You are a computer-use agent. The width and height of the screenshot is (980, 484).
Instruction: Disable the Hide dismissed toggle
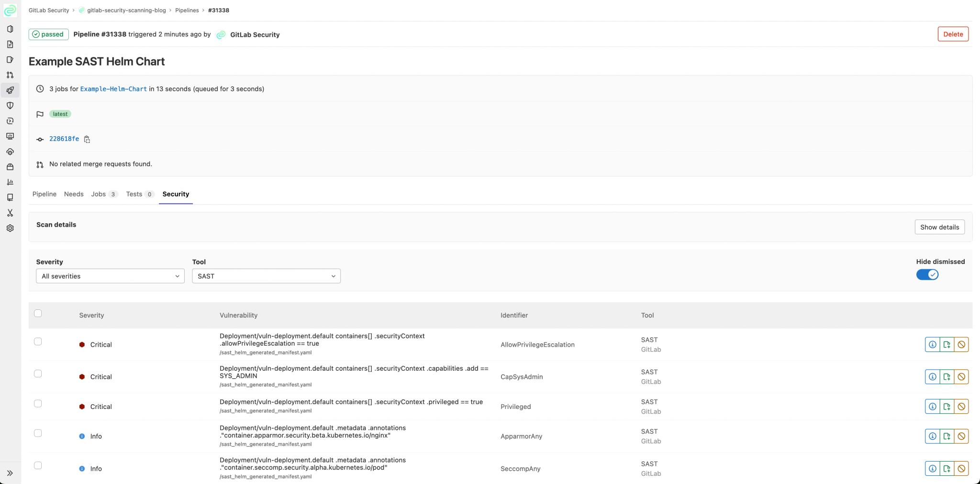tap(927, 275)
